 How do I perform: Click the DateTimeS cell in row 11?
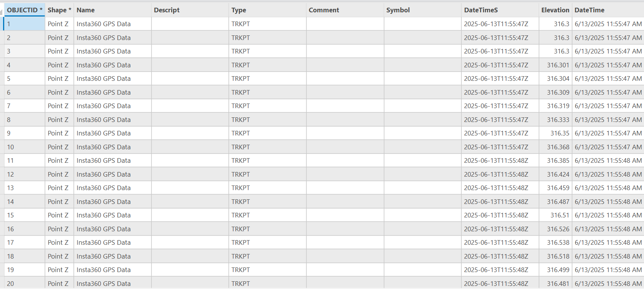[x=500, y=160]
